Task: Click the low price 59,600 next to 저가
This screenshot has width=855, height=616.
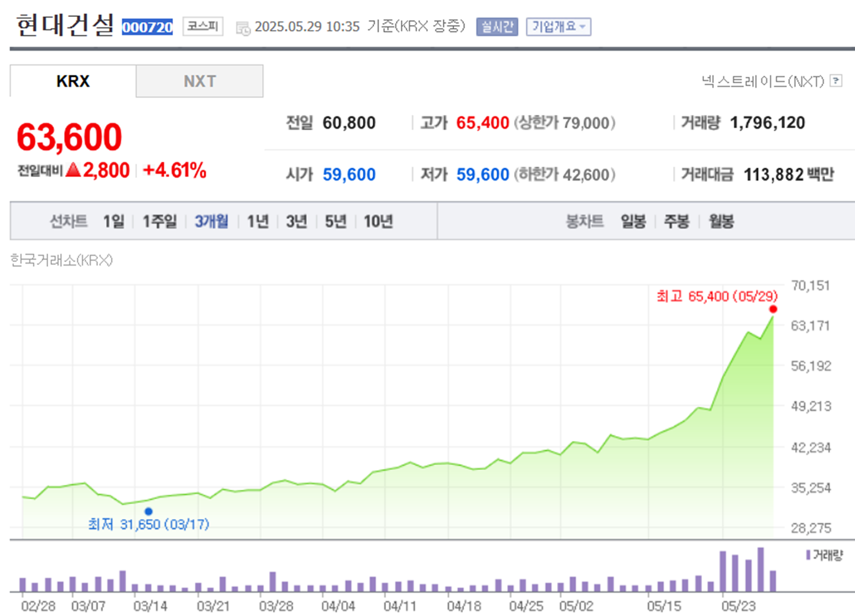Action: pyautogui.click(x=483, y=174)
